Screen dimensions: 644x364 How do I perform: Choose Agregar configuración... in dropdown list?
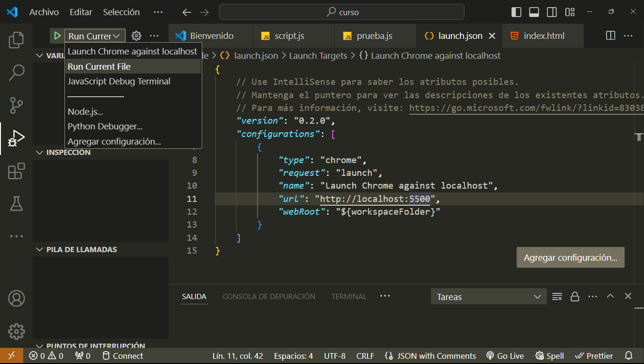133,142
